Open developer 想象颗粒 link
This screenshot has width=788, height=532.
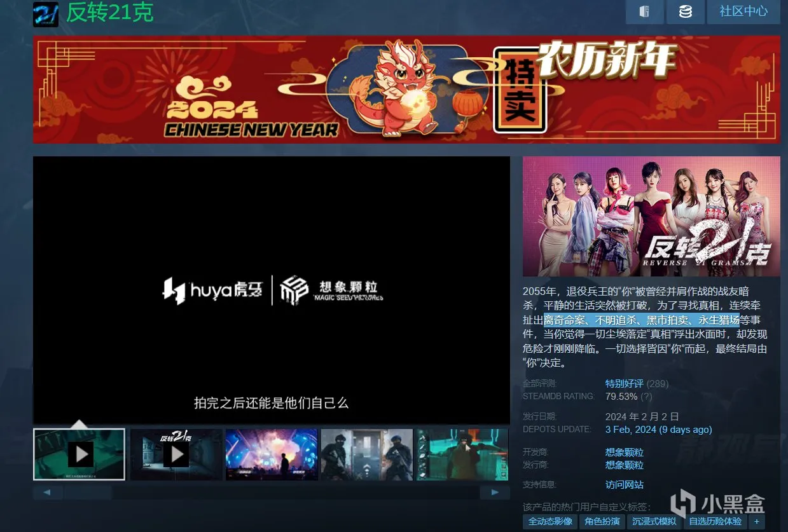[x=625, y=453]
